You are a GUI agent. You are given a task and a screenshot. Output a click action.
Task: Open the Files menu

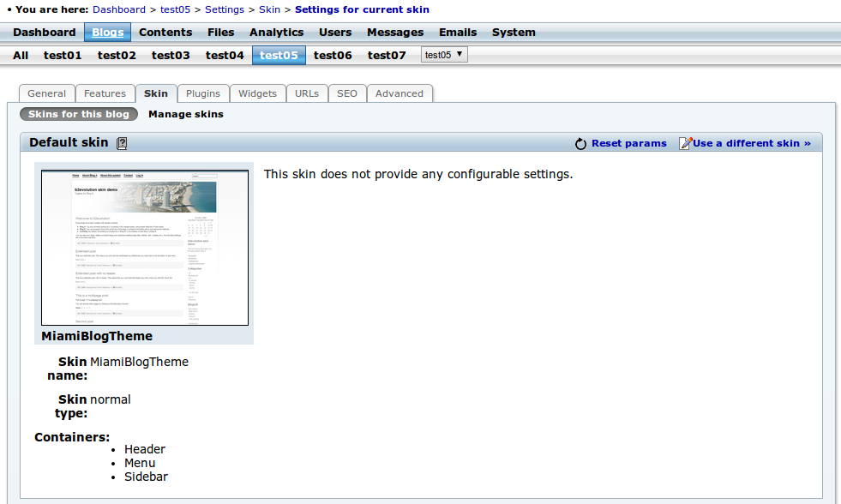pyautogui.click(x=221, y=33)
